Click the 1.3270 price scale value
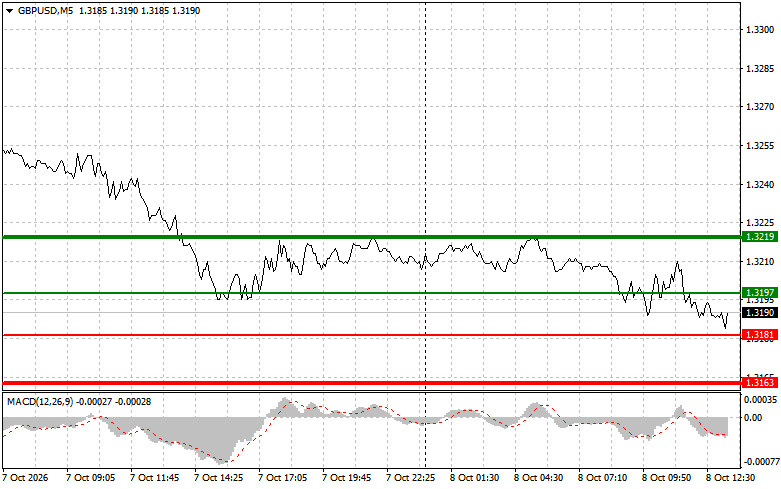This screenshot has height=489, width=781. click(760, 107)
